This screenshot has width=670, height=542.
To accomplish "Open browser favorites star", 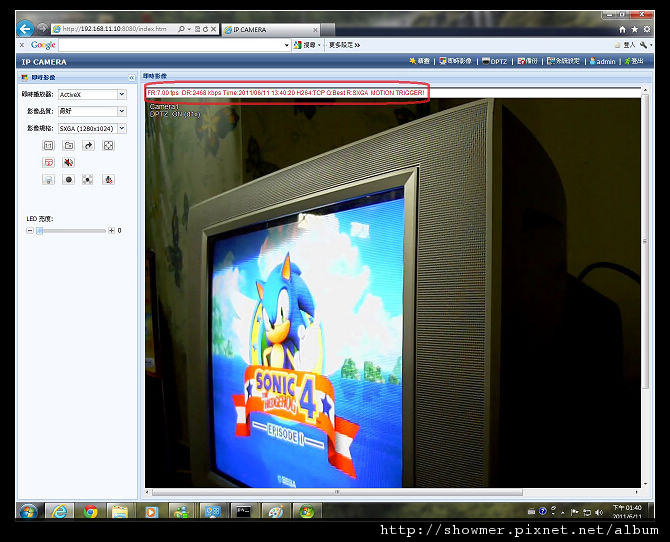I will tap(635, 29).
